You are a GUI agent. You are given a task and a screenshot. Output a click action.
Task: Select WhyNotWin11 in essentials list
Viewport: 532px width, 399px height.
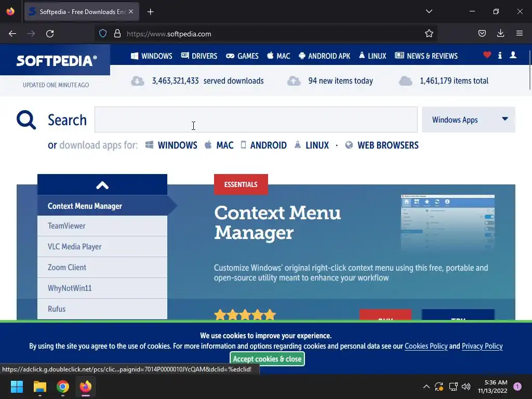click(102, 288)
